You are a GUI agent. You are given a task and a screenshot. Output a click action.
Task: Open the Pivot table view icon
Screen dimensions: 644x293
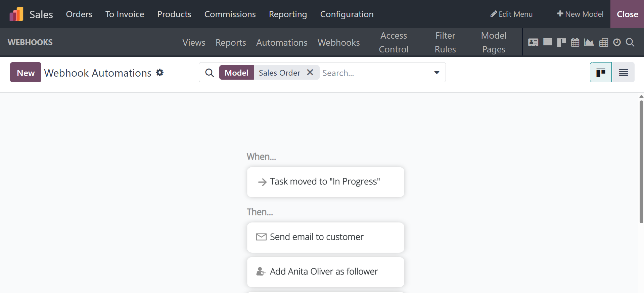click(x=603, y=42)
